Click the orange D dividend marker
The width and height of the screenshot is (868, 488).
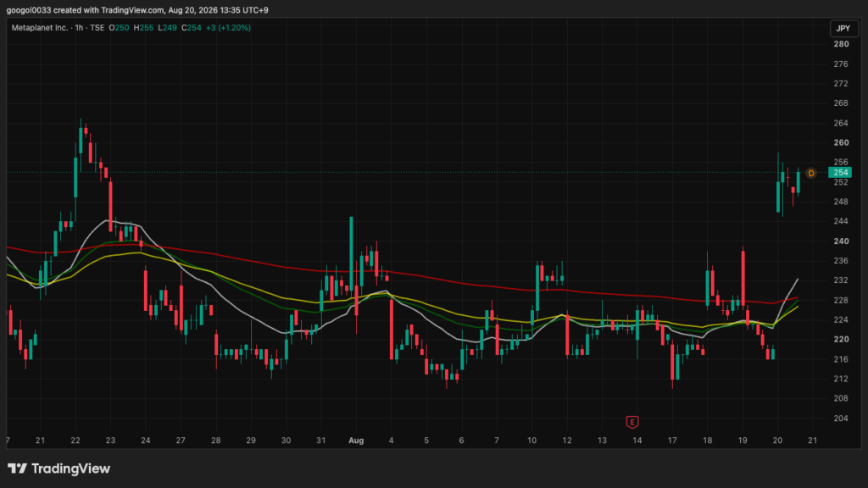point(811,173)
